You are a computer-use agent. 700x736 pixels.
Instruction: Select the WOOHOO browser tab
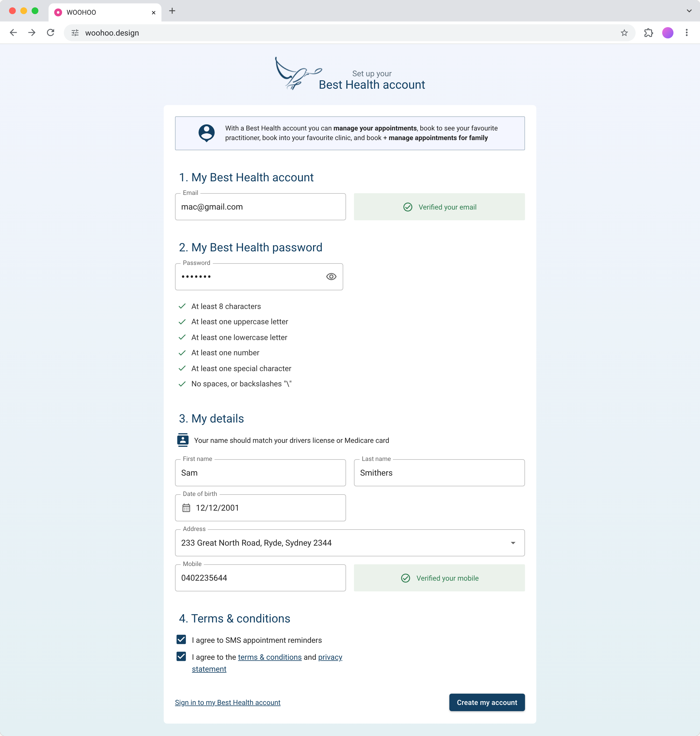(105, 12)
